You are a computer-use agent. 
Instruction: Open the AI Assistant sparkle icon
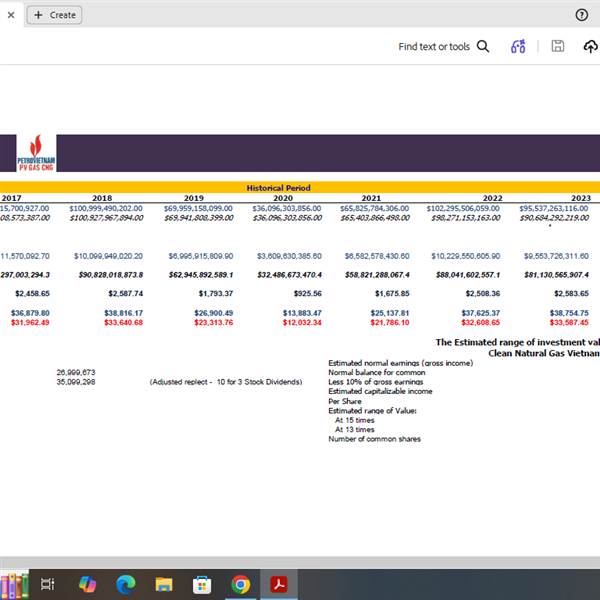(x=518, y=46)
